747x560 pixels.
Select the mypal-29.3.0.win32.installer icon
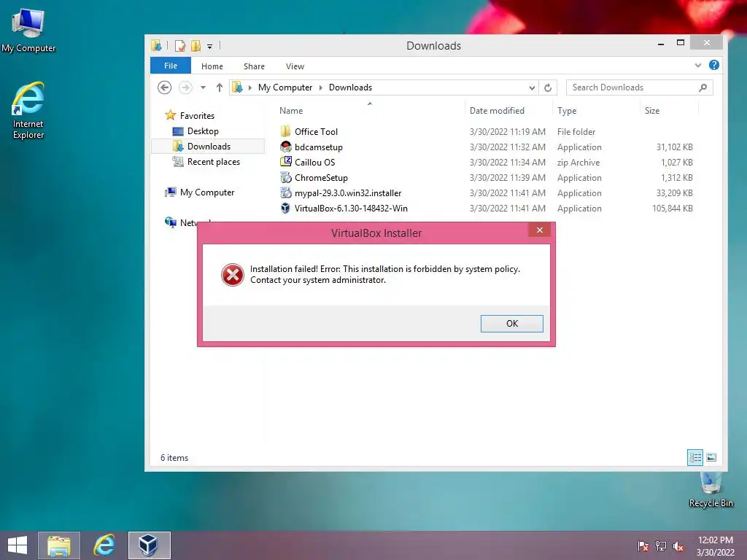tap(285, 192)
